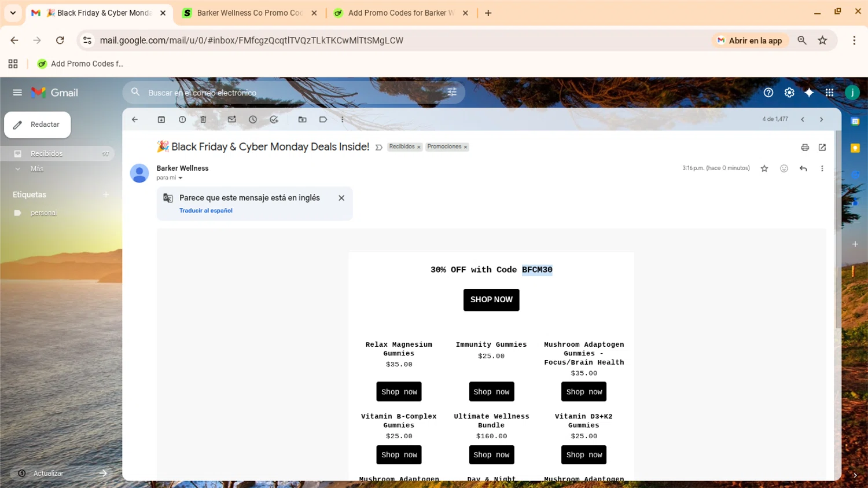Expand the 'Más' sidebar section
Viewport: 868px width, 488px height.
point(37,169)
